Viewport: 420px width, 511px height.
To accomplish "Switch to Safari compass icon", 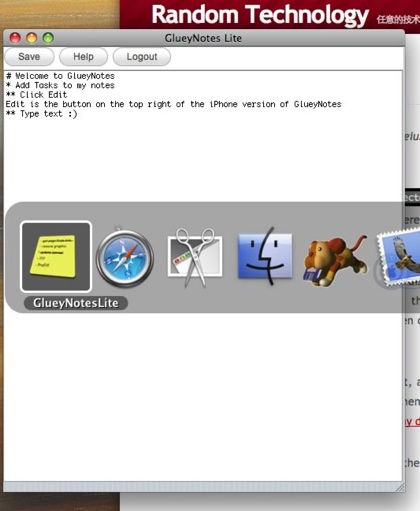I will coord(125,259).
